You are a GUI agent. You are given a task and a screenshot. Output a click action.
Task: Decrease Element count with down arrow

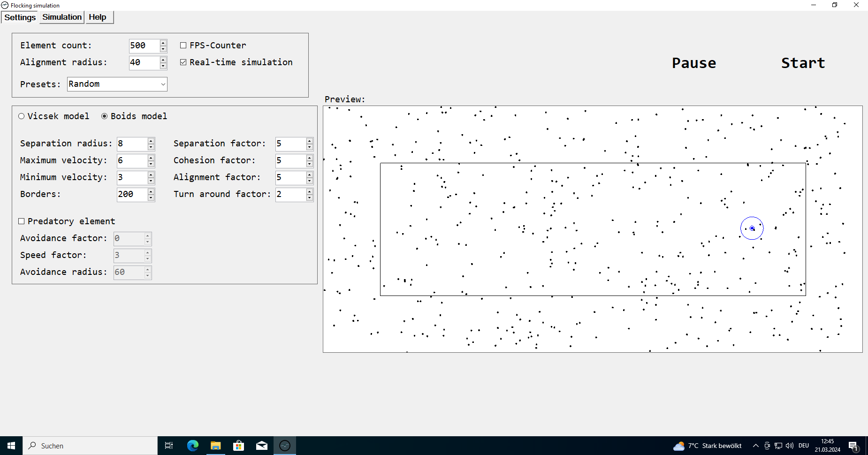(x=163, y=49)
